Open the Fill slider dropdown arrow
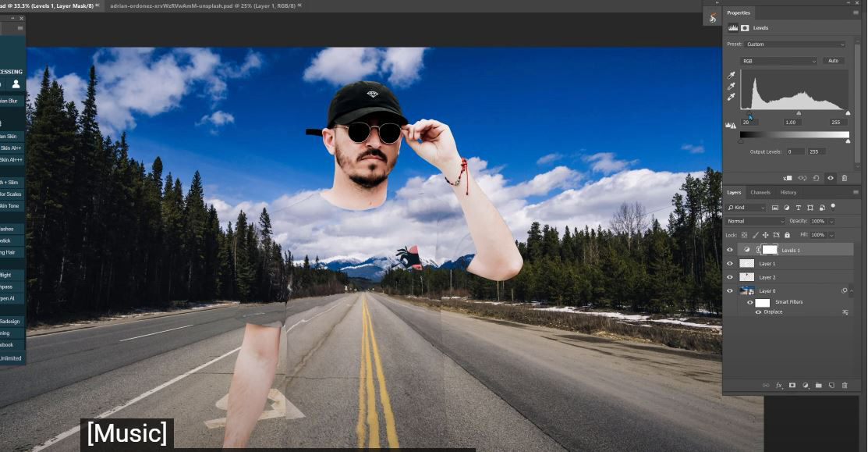 pos(831,236)
